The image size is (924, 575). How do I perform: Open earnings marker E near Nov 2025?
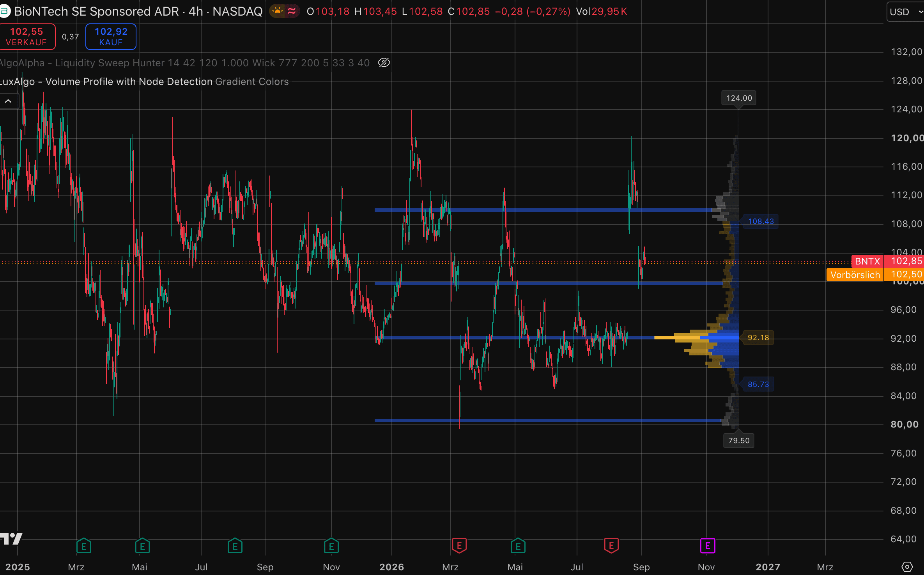(331, 546)
